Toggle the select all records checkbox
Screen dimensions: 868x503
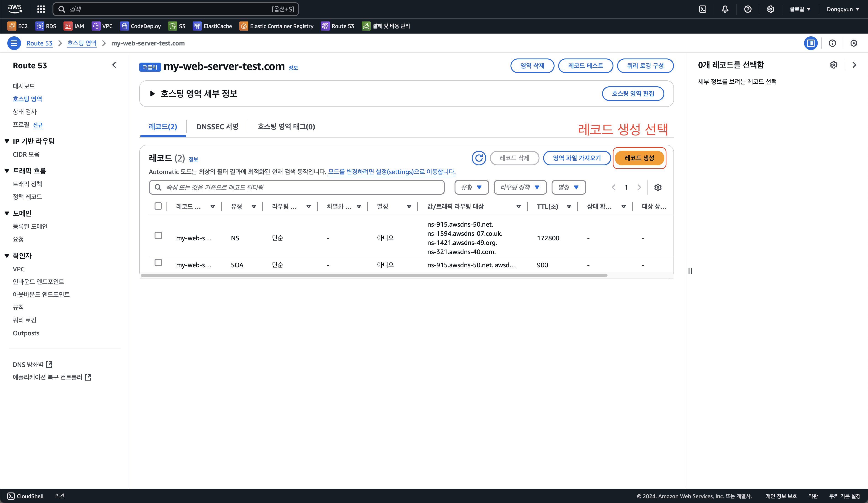[x=158, y=206]
